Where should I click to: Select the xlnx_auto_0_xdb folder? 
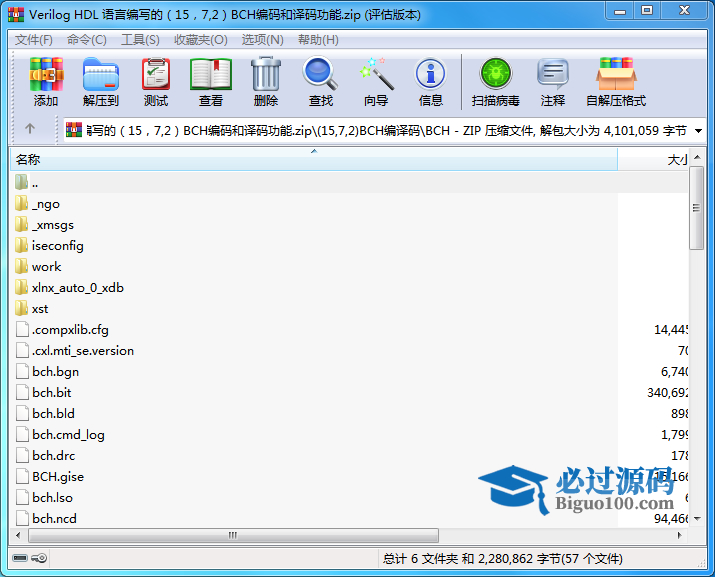click(x=69, y=287)
